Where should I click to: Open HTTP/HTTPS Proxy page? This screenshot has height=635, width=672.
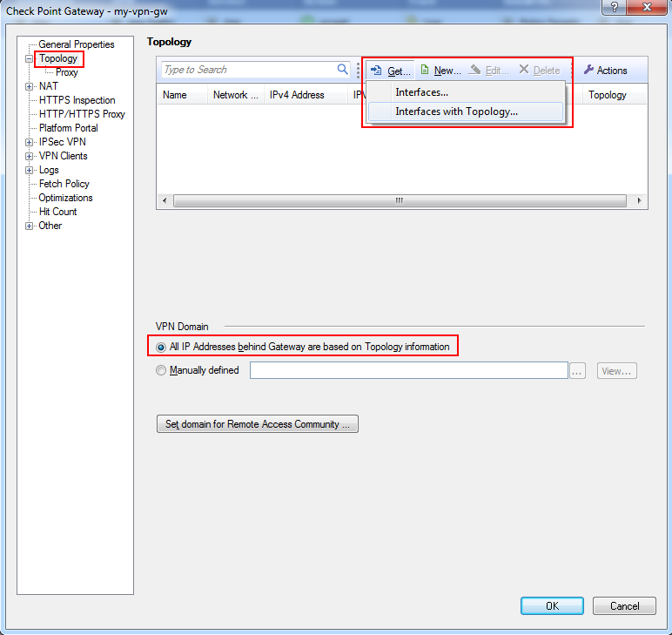82,114
